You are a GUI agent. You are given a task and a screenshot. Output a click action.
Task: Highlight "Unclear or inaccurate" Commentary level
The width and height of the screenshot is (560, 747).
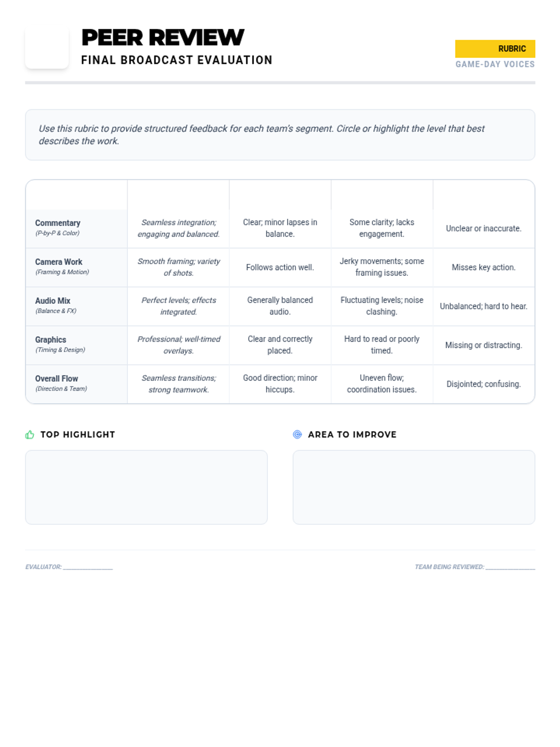[483, 229]
